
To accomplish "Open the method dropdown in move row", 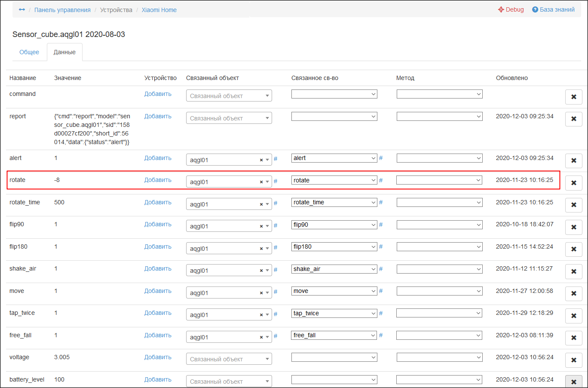I will [439, 291].
